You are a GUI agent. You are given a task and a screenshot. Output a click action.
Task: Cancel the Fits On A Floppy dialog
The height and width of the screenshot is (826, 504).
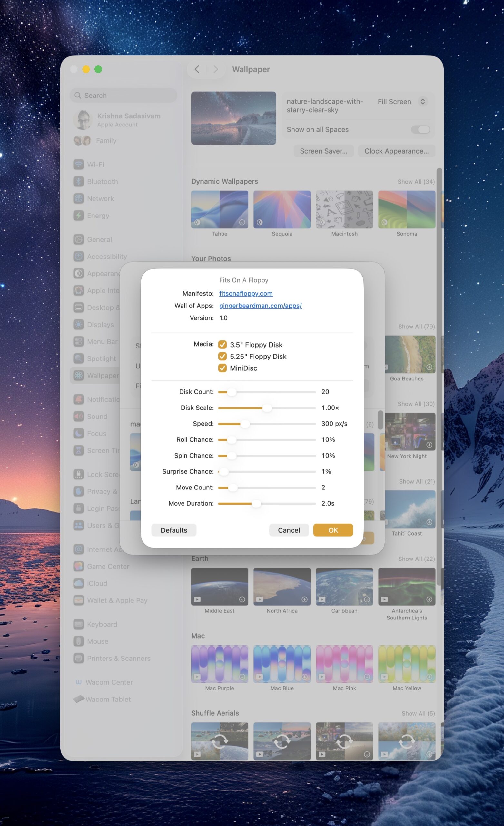289,530
